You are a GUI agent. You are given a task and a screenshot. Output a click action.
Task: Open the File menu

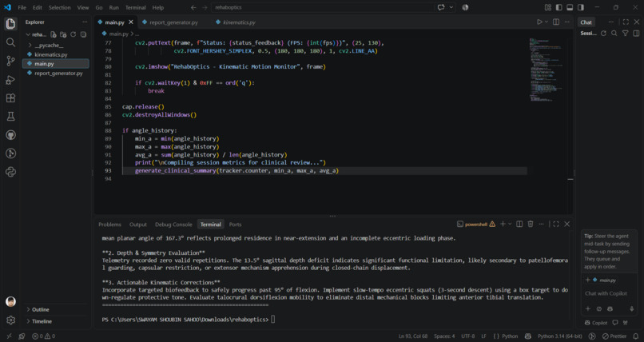point(22,7)
